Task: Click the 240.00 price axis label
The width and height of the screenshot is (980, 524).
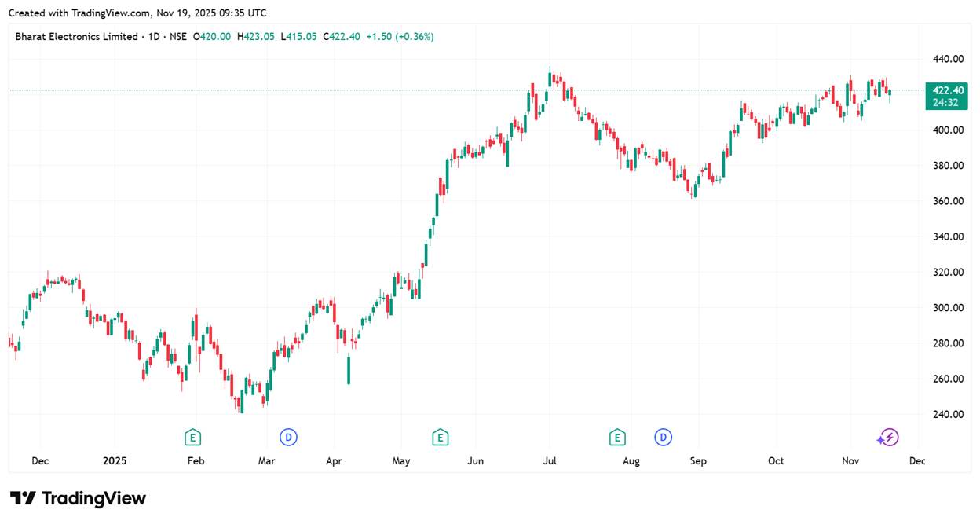Action: 947,414
